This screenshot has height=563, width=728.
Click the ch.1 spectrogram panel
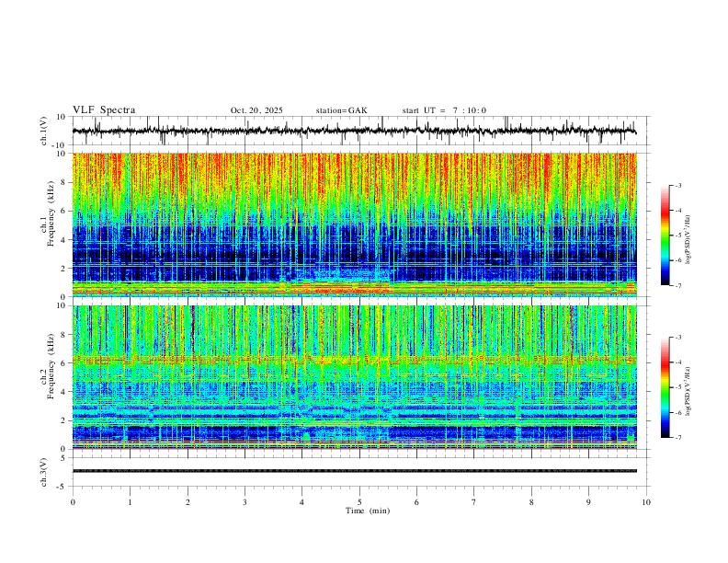pyautogui.click(x=354, y=224)
